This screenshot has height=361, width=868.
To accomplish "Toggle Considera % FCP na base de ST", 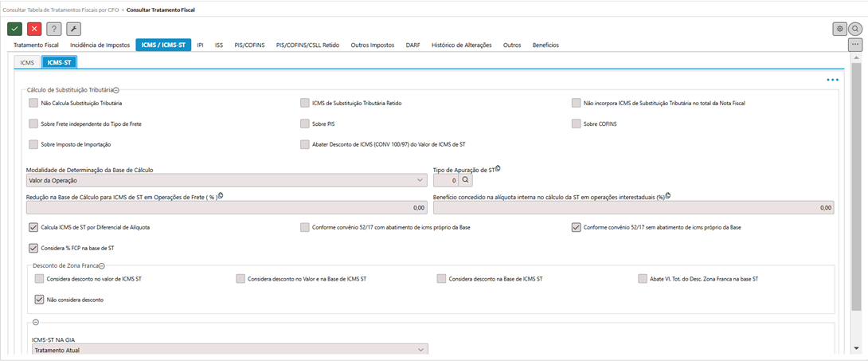I will pyautogui.click(x=33, y=248).
